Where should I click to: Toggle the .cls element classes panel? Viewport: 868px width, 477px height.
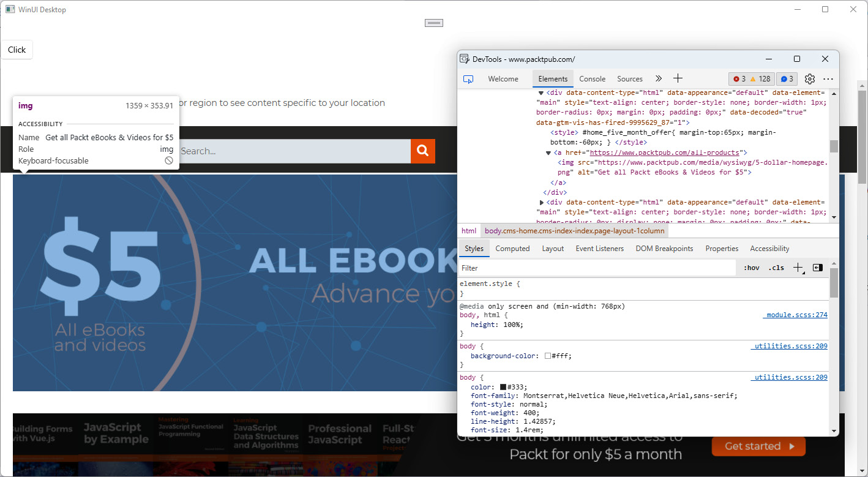point(776,268)
